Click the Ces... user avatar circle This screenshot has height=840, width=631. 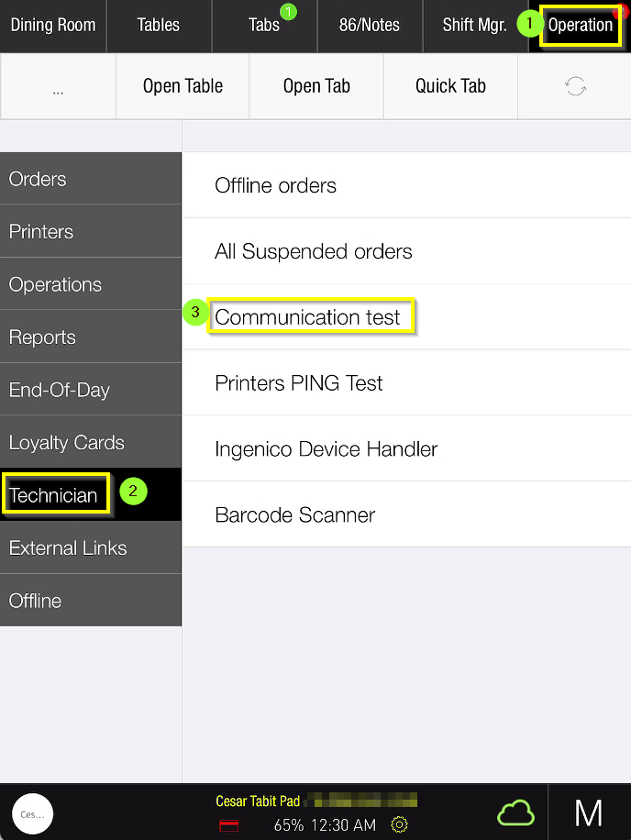(33, 813)
